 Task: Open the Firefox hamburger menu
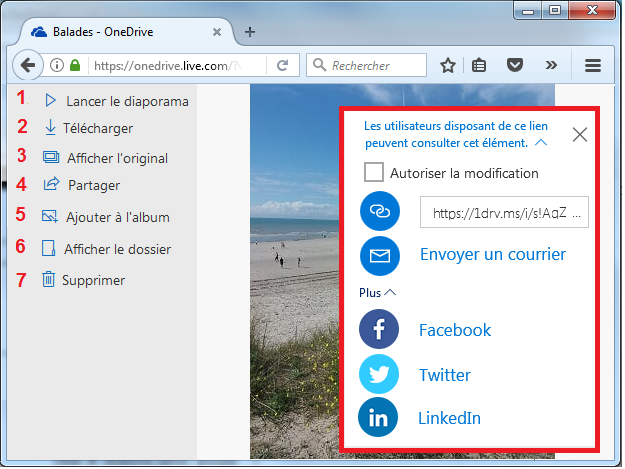coord(593,65)
